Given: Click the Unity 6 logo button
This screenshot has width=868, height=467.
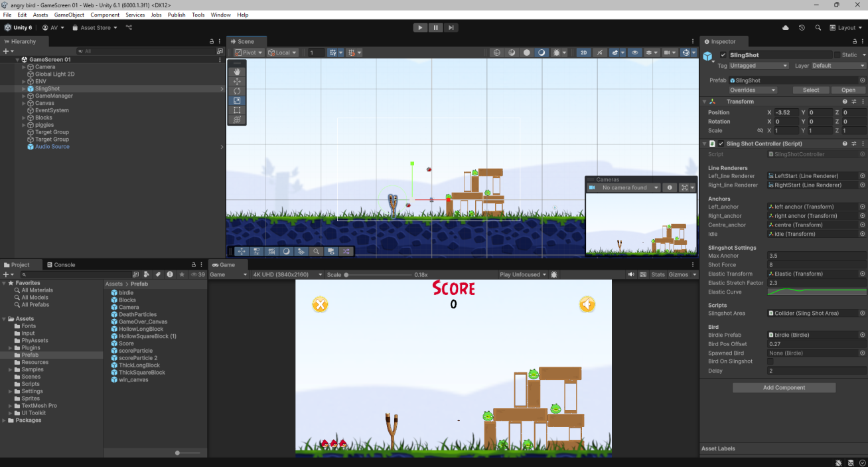Looking at the screenshot, I should point(18,28).
